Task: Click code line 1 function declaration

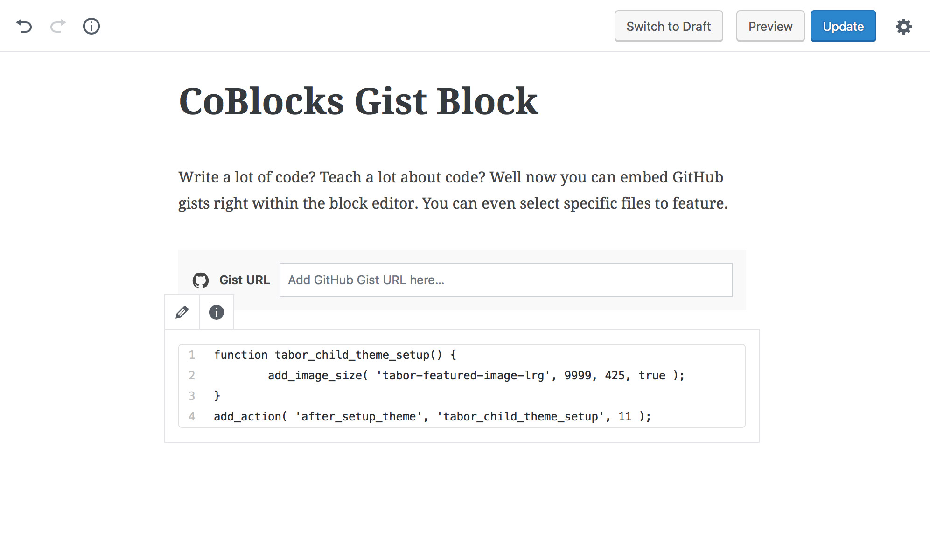Action: (335, 355)
